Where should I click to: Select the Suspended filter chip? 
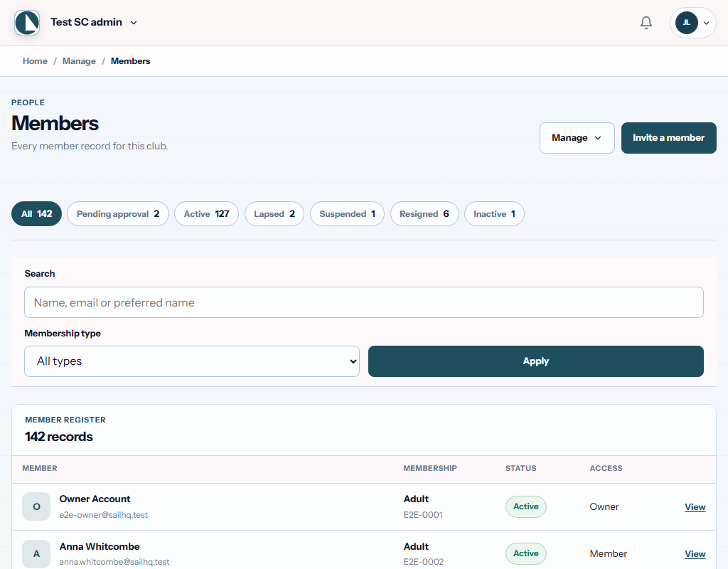(x=347, y=213)
